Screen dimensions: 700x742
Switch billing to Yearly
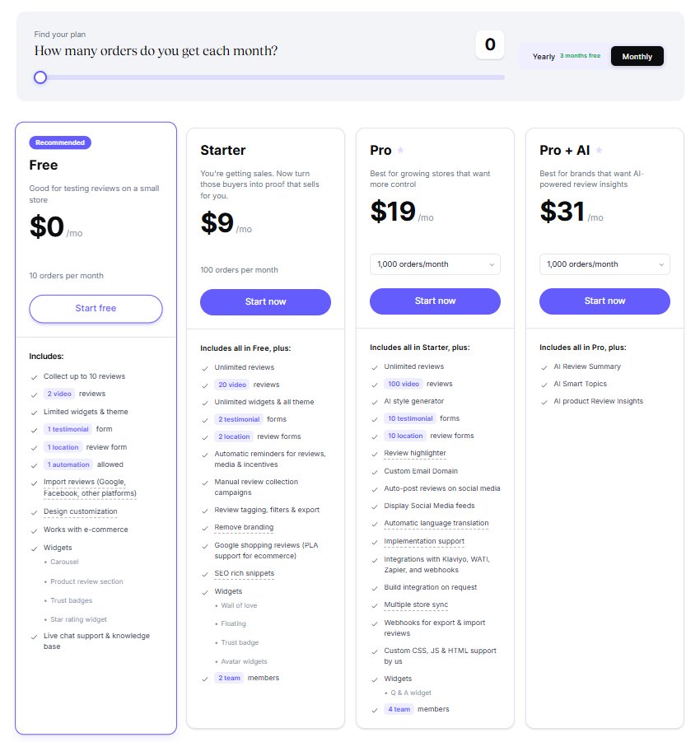544,56
